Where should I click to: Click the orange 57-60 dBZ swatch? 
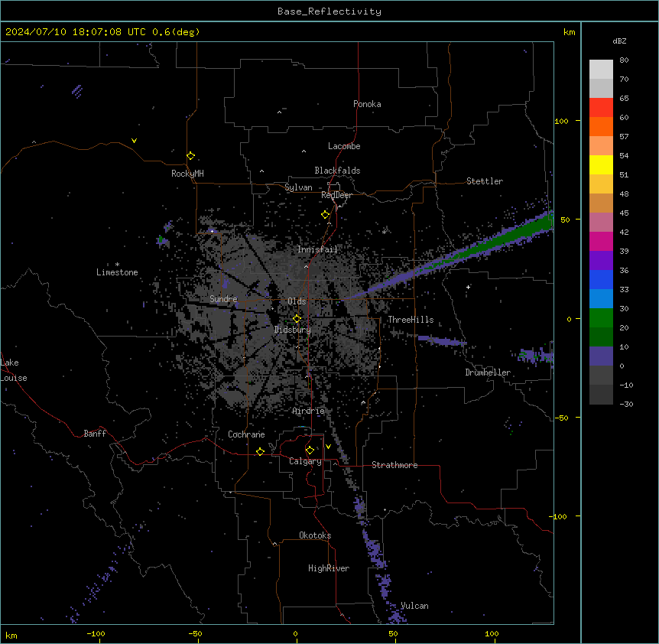tap(601, 126)
